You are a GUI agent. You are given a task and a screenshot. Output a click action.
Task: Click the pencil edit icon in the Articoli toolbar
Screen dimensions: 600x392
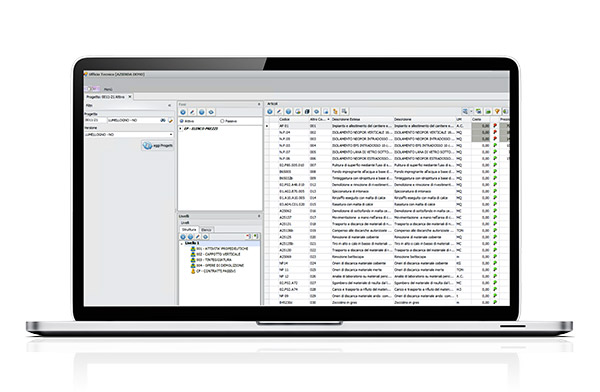(279, 111)
